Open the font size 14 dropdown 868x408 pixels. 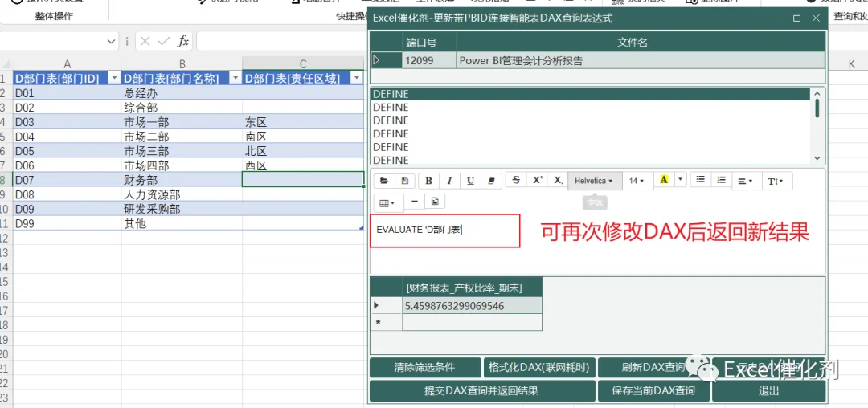[x=637, y=181]
